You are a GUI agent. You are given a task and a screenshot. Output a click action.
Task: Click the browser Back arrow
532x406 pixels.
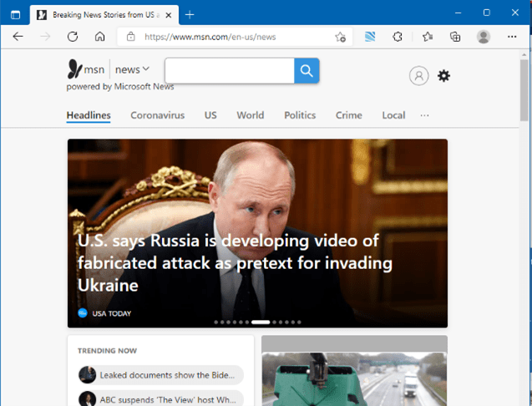point(18,37)
